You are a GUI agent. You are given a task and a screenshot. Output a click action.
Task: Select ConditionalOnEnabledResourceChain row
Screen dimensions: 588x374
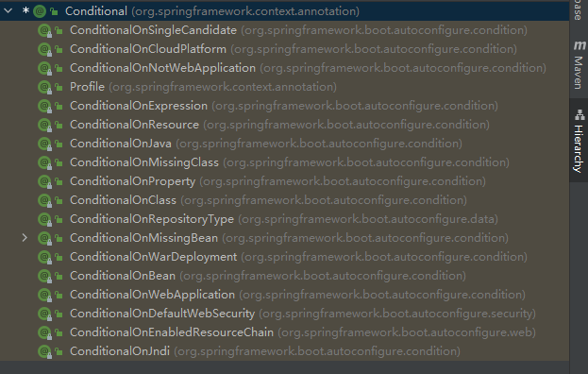point(285,332)
